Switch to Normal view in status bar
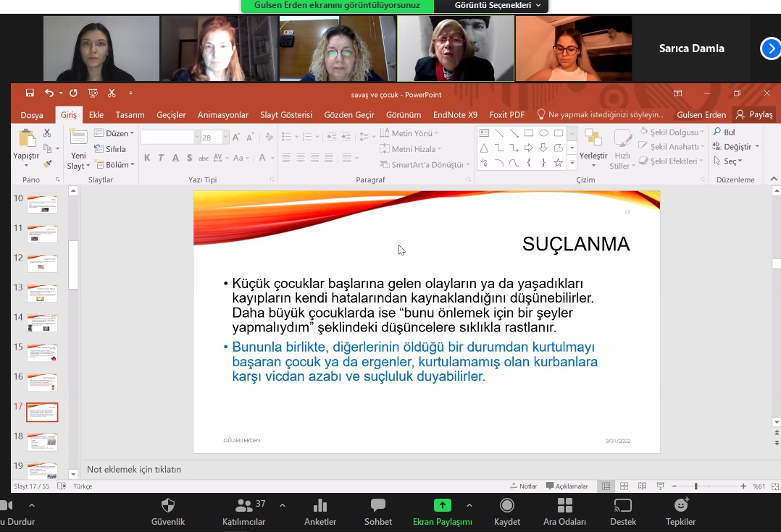Screen dimensions: 781x532 (x=606, y=486)
